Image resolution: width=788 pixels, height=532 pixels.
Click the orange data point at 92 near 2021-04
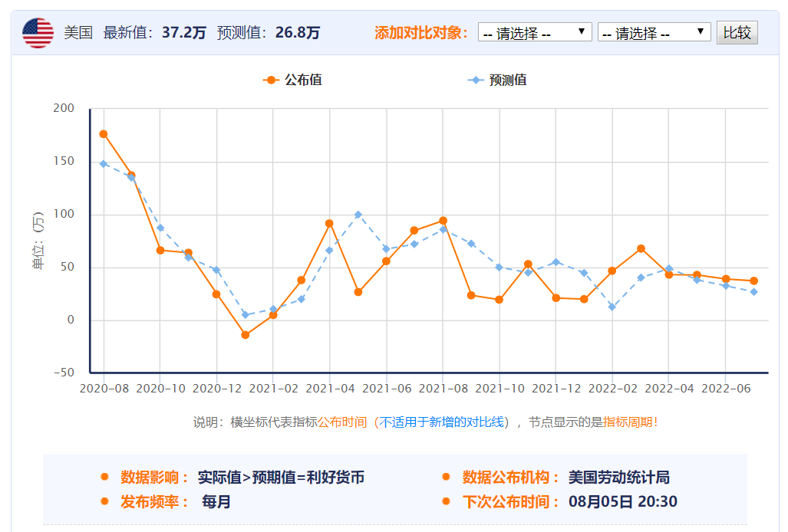pos(329,223)
